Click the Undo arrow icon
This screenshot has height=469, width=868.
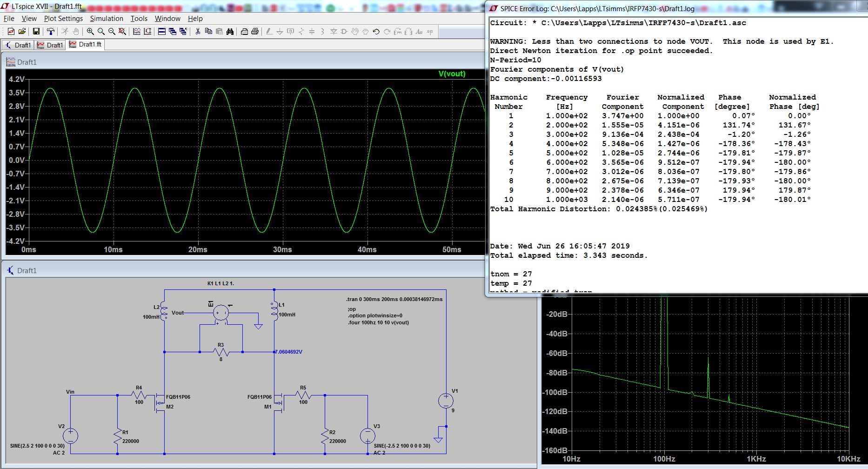(376, 31)
